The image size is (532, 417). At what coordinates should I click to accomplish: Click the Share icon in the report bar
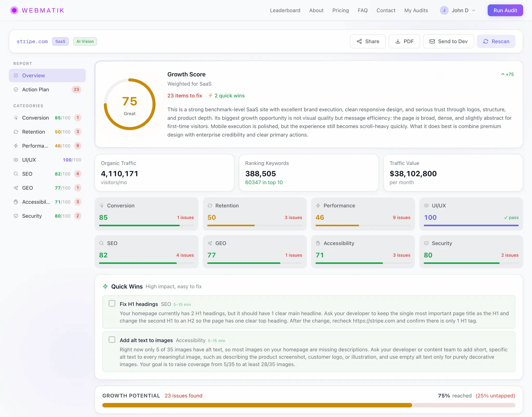(x=359, y=41)
